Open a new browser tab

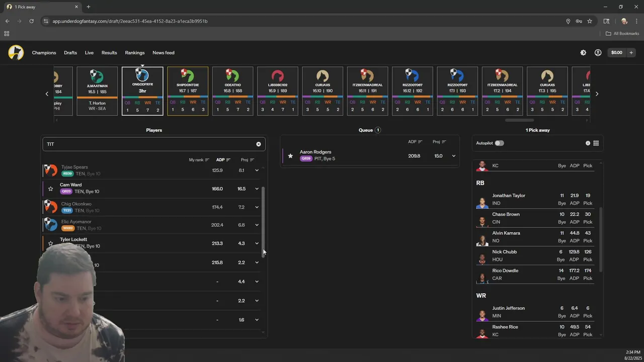tap(89, 7)
